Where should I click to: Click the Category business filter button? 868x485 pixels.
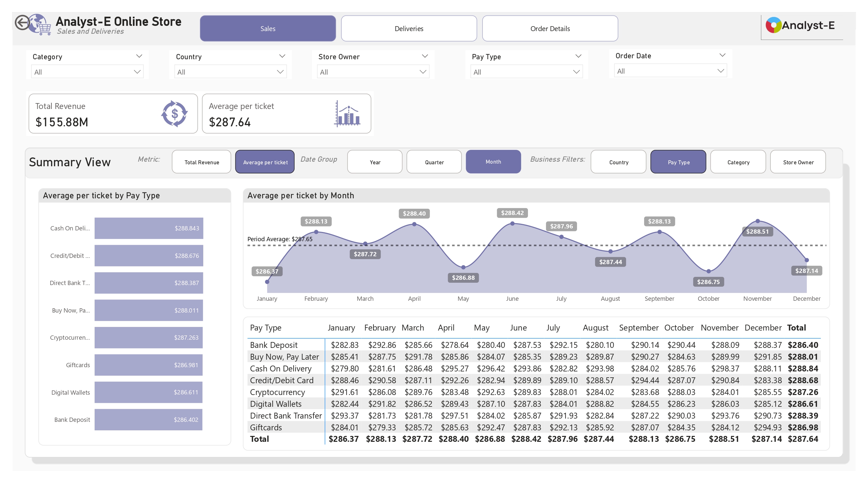click(738, 162)
